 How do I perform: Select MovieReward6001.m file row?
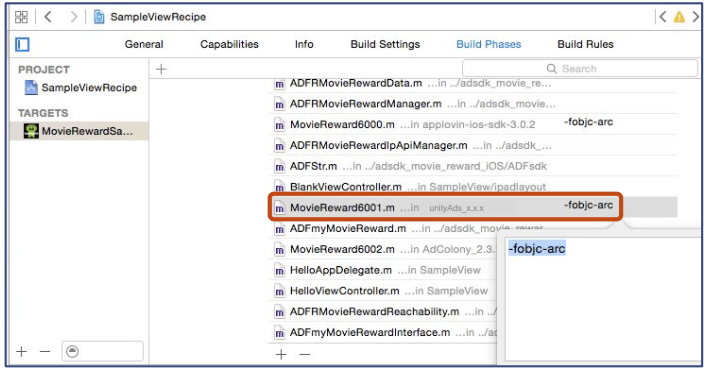click(x=473, y=207)
